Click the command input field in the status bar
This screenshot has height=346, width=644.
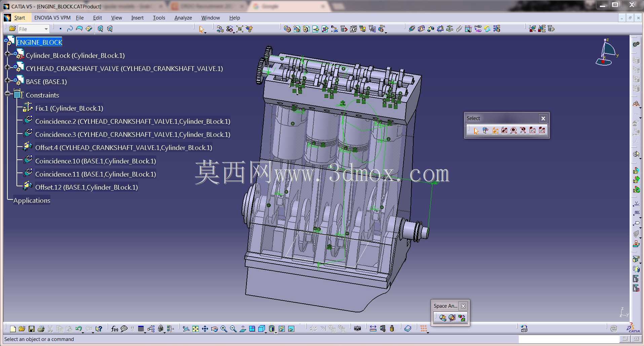569,339
